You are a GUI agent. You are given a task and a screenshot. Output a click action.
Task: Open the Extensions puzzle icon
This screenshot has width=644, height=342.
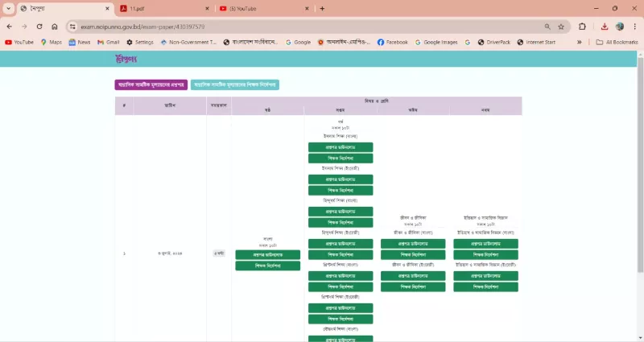click(x=582, y=27)
